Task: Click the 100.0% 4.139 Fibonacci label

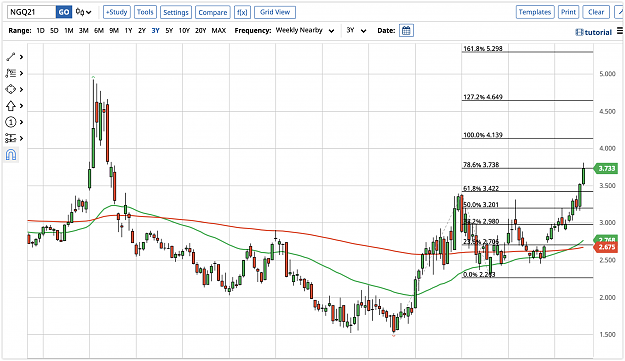Action: tap(483, 135)
